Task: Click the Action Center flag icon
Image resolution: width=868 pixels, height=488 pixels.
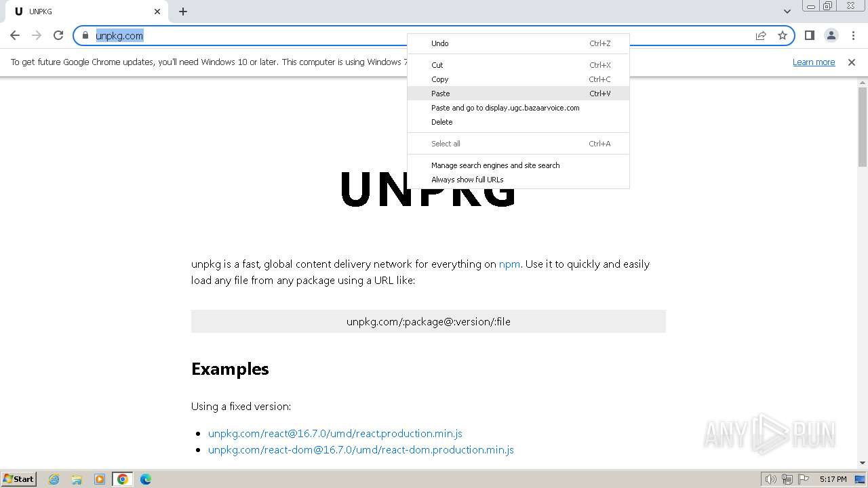Action: pyautogui.click(x=803, y=479)
